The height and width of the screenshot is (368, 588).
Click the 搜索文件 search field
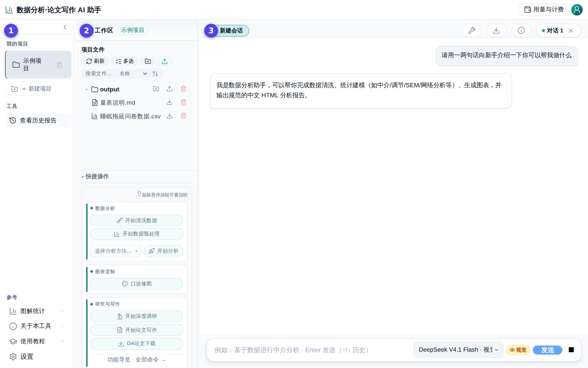click(99, 74)
